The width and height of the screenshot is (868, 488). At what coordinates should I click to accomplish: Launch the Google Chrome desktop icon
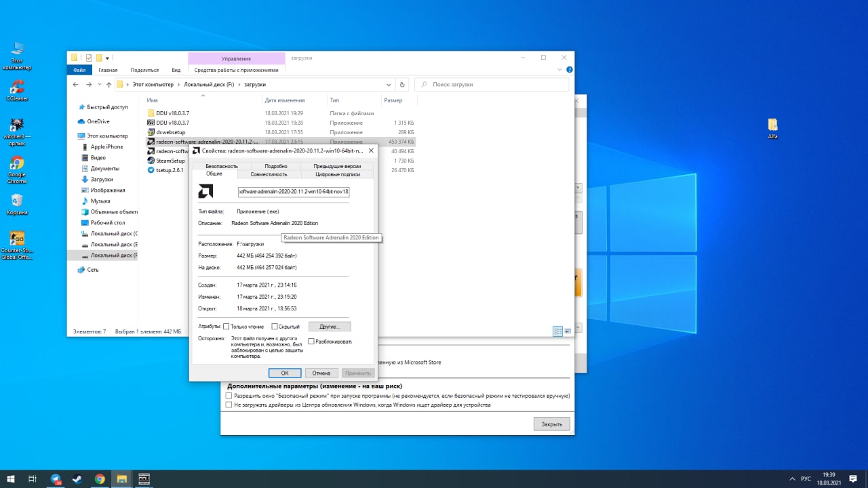(17, 169)
